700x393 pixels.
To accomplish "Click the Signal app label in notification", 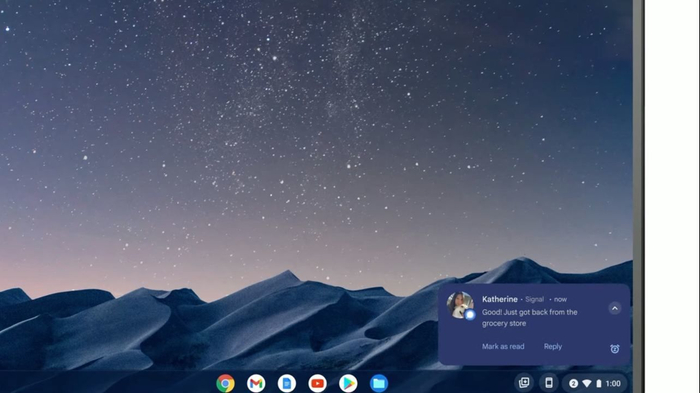I will point(534,299).
